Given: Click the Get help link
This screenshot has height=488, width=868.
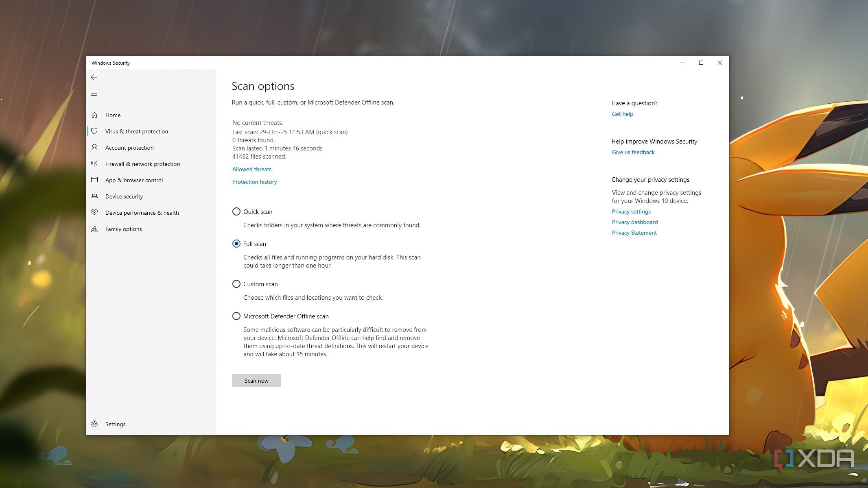Looking at the screenshot, I should coord(622,114).
